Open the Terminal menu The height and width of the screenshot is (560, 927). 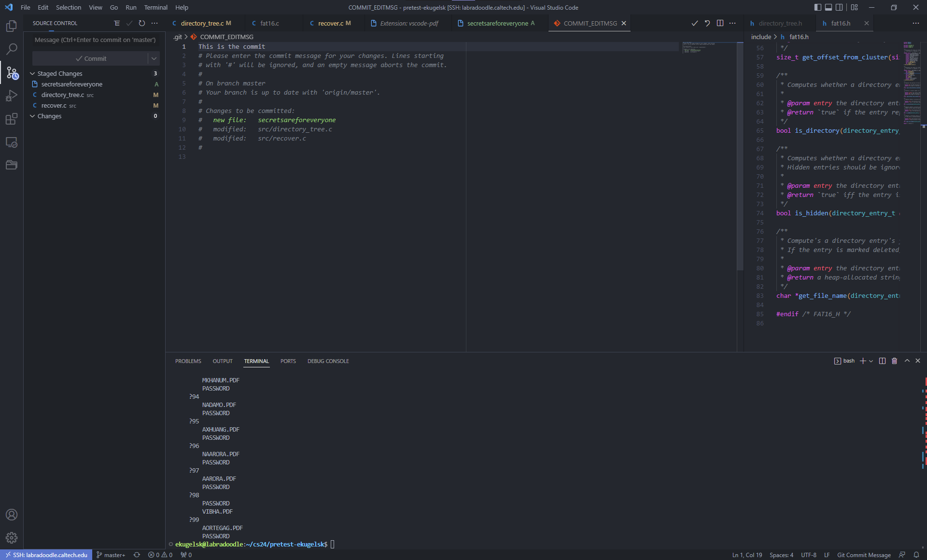(155, 7)
